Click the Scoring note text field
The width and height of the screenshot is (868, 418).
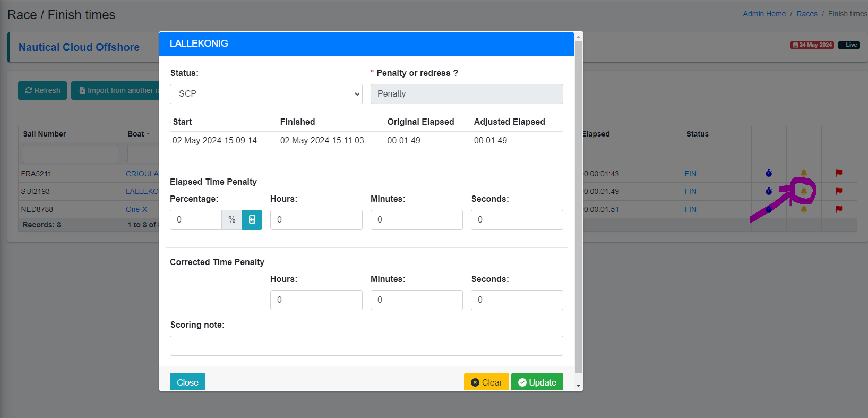pyautogui.click(x=366, y=346)
